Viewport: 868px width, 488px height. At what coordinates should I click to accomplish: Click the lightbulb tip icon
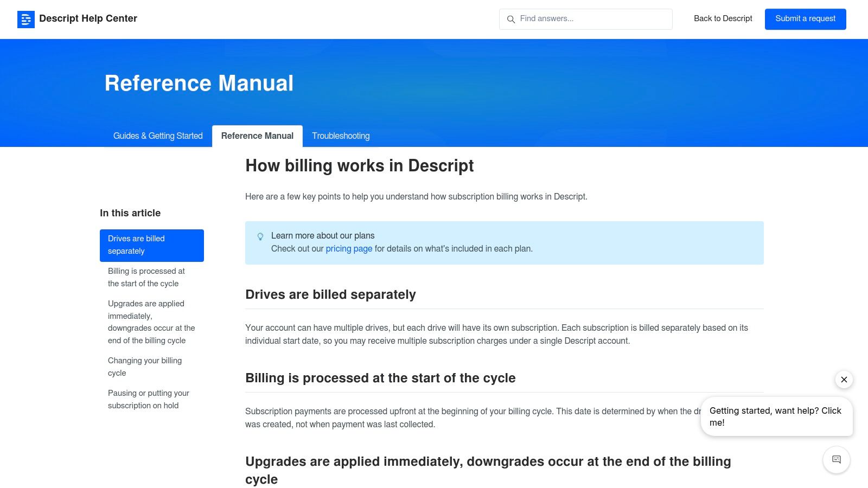pos(260,236)
